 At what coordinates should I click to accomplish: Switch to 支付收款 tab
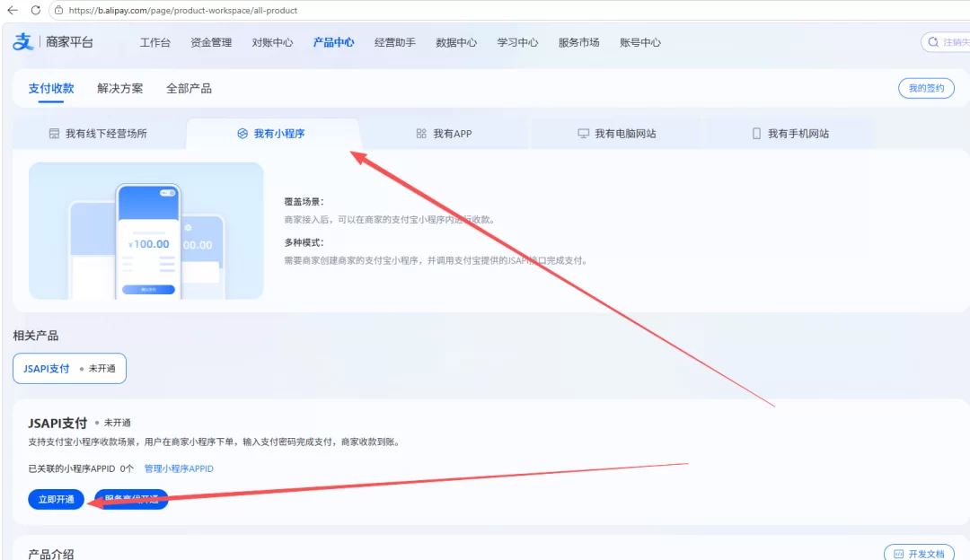[50, 88]
